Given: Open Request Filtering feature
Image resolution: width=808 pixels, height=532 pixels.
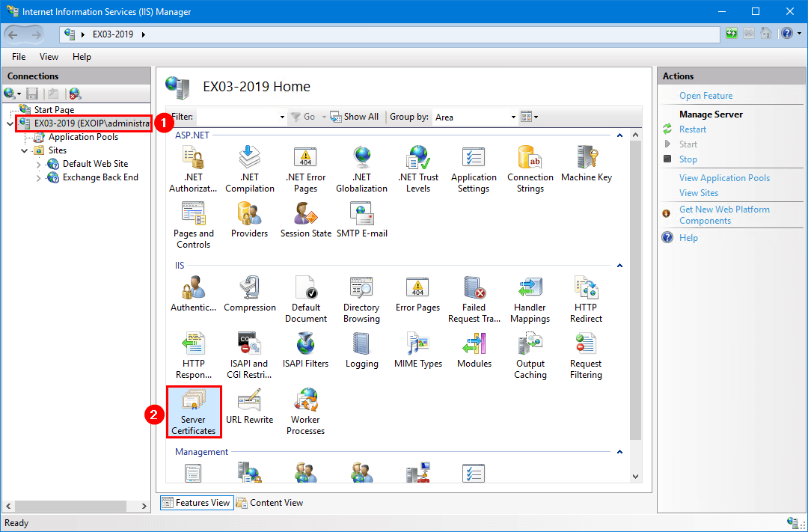Looking at the screenshot, I should pos(587,355).
